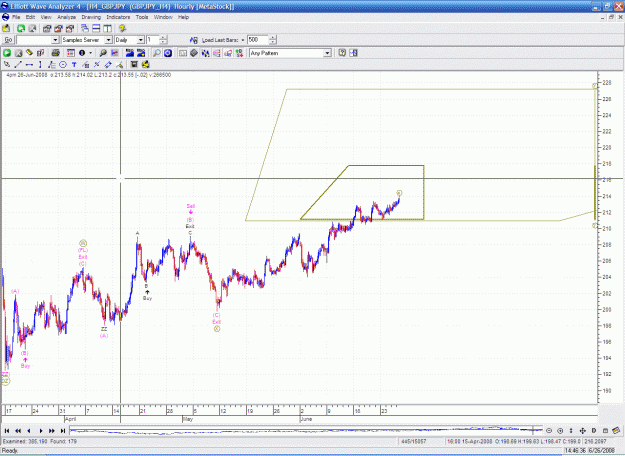Image resolution: width=625 pixels, height=456 pixels.
Task: Select the circle drawing tool
Action: point(63,65)
